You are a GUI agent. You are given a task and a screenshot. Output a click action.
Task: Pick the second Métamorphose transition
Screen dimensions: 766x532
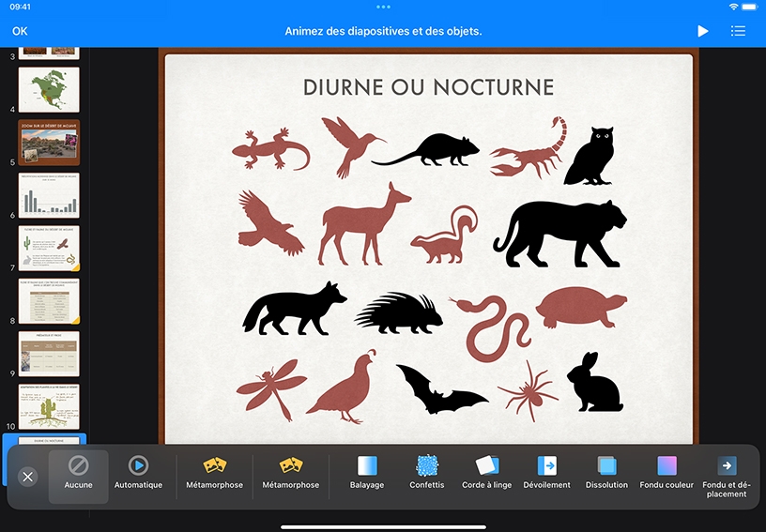tap(291, 472)
